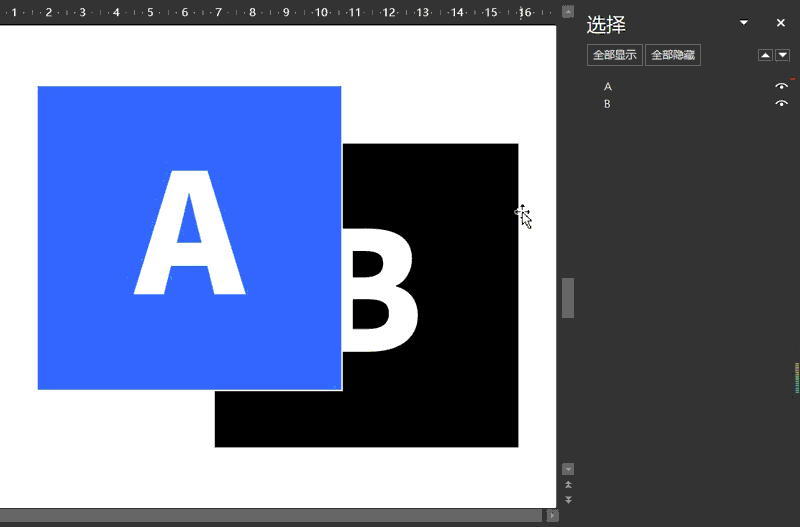Click the horizontal scrollbar thumb at the bottom

tap(271, 515)
